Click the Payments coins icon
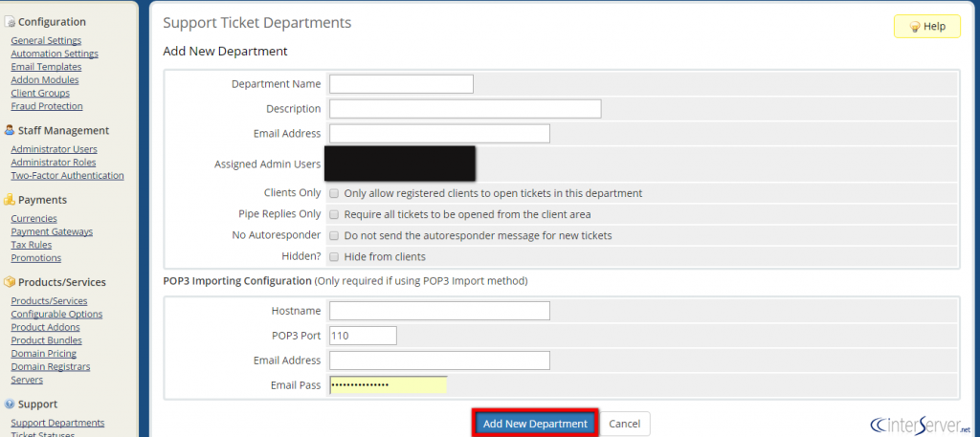The width and height of the screenshot is (980, 437). tap(10, 200)
